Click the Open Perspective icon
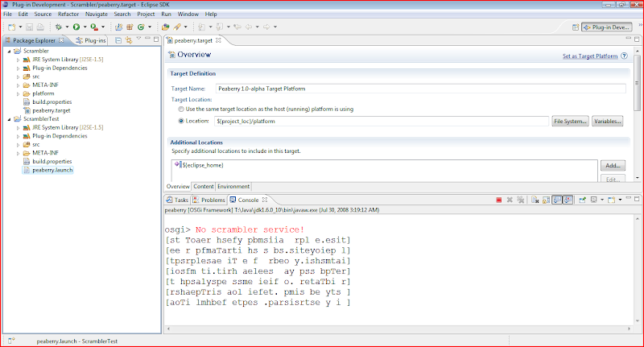Viewport: 644px width, 347px height. point(576,27)
